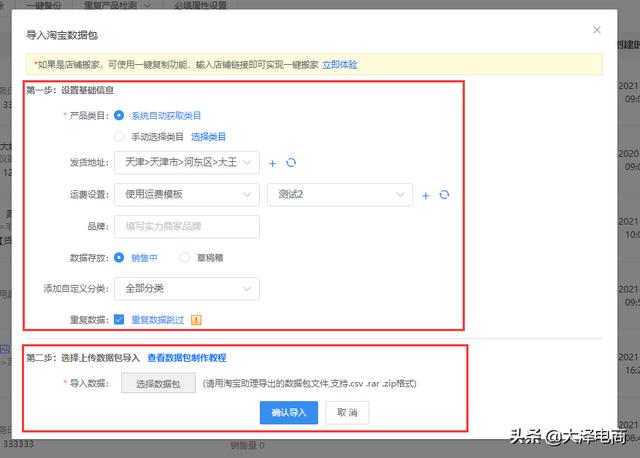Viewport: 640px width, 458px height.
Task: Click the warning icon beside 重复数据跳过
Action: [x=197, y=320]
